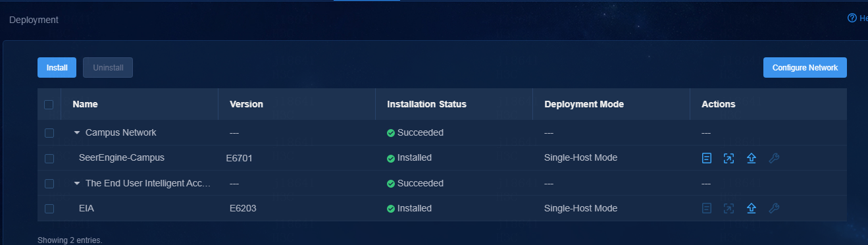Click expand/scale icon in SeerEngine-Campus row
This screenshot has height=245, width=868.
point(728,158)
